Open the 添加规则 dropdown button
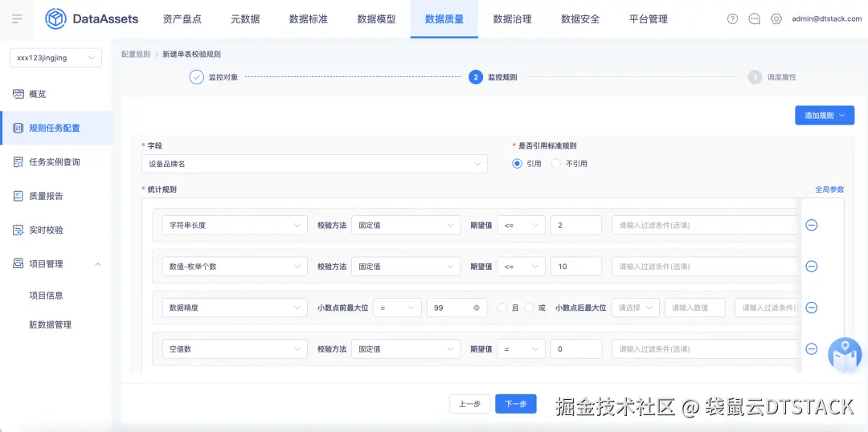 [x=825, y=116]
